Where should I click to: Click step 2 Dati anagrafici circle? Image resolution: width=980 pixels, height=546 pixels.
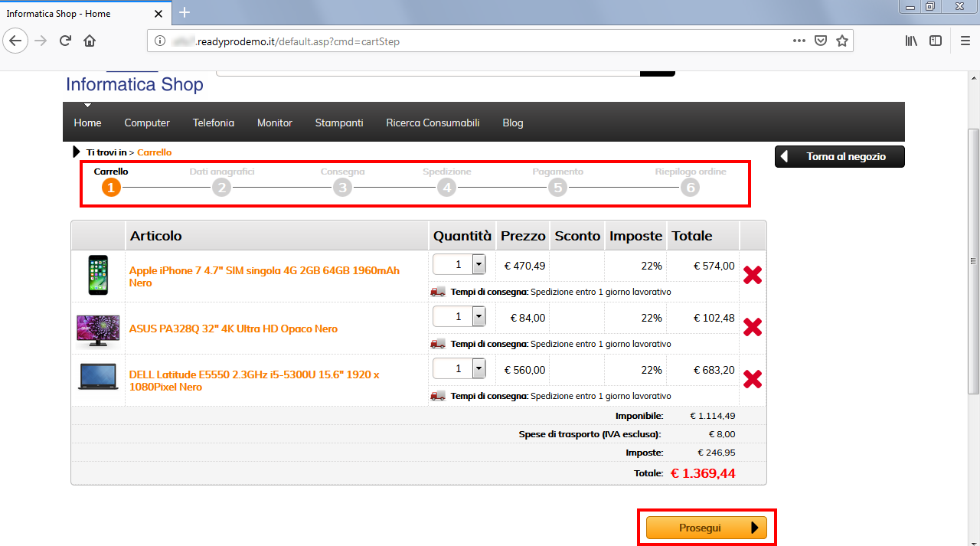tap(221, 187)
